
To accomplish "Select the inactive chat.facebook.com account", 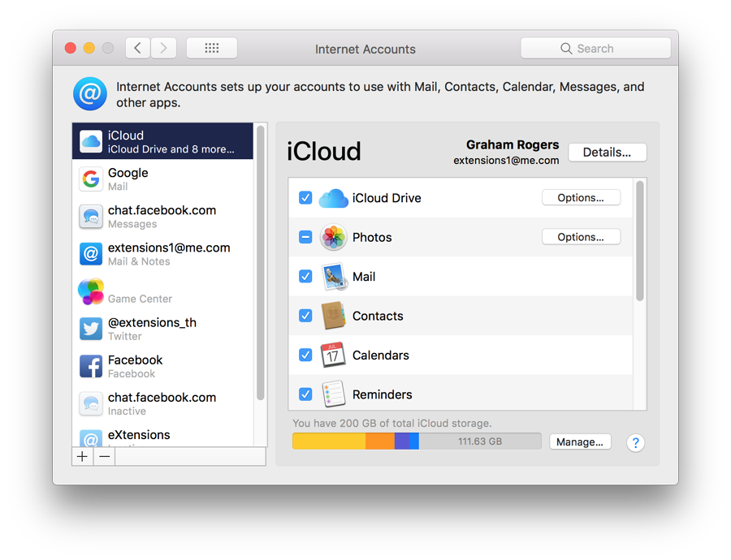I will [162, 403].
